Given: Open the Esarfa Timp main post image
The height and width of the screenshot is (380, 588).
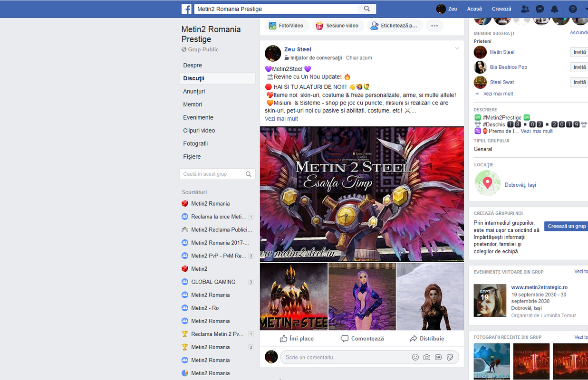Looking at the screenshot, I should [x=362, y=194].
